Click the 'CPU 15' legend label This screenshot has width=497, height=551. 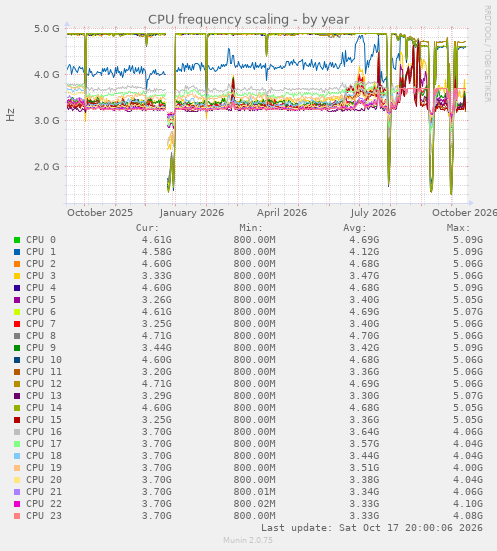pyautogui.click(x=44, y=420)
